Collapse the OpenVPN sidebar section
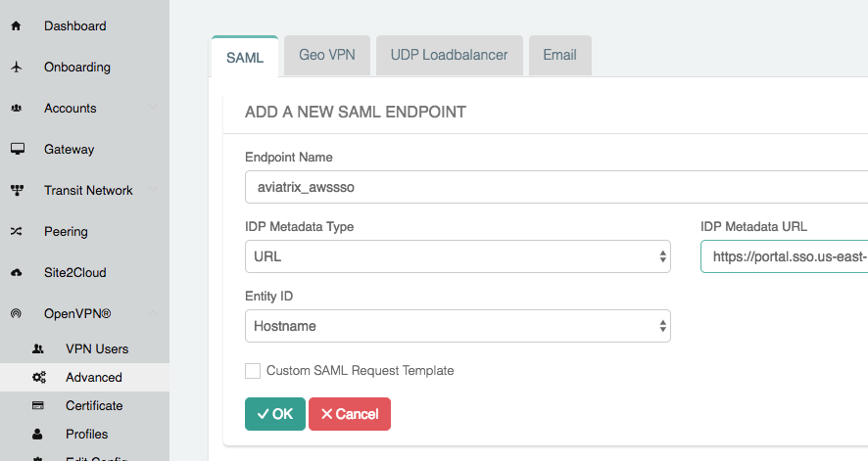The height and width of the screenshot is (461, 868). click(x=153, y=314)
